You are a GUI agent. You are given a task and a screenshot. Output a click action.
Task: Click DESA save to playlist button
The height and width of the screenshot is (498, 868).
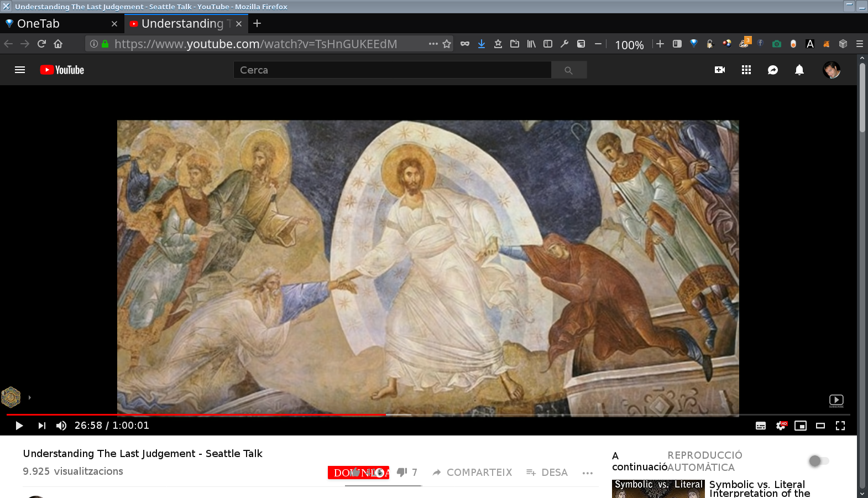[x=547, y=473]
